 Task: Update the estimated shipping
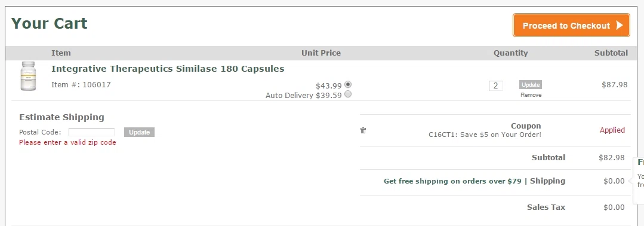[x=139, y=132]
